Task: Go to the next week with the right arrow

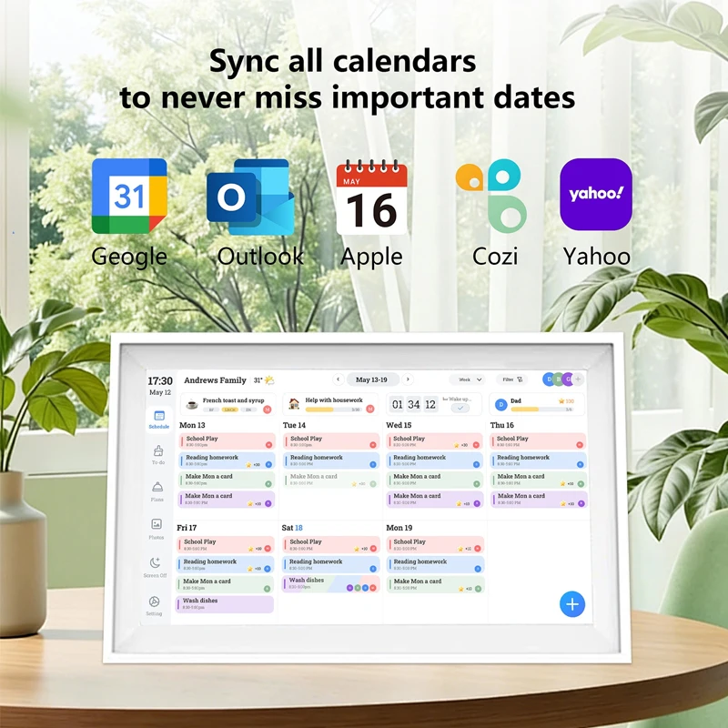Action: tap(408, 379)
